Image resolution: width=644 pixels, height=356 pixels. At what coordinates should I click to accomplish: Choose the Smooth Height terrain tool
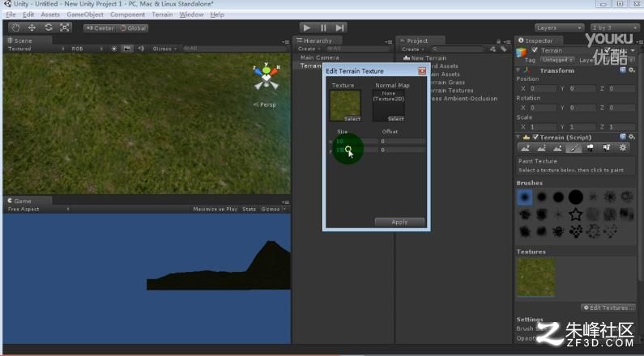[x=557, y=148]
